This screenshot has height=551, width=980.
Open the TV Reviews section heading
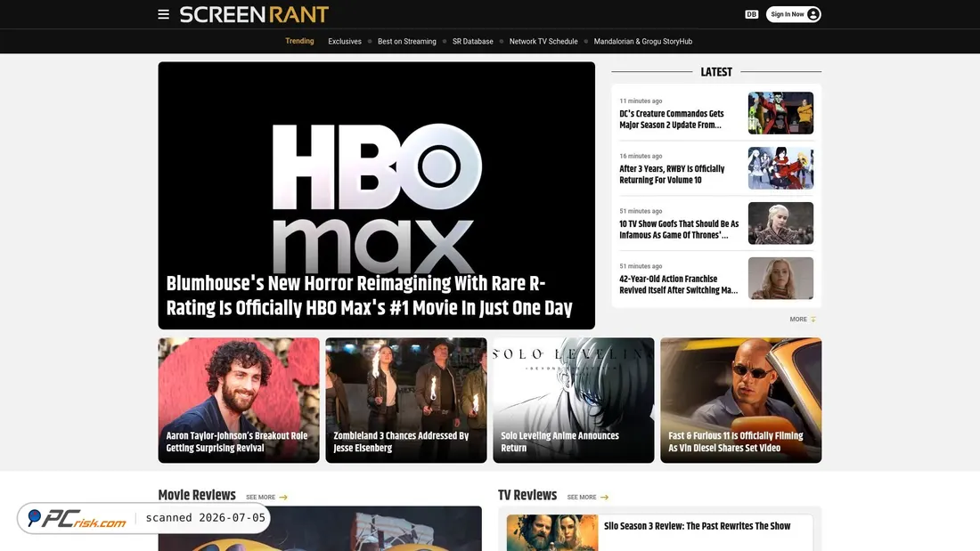click(x=527, y=496)
